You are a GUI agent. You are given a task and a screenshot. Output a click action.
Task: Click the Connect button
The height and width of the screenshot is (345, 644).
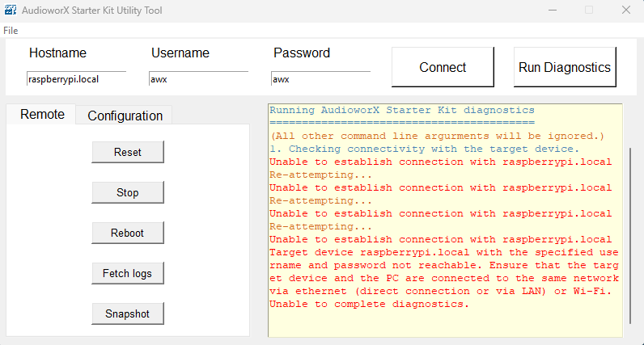click(443, 67)
